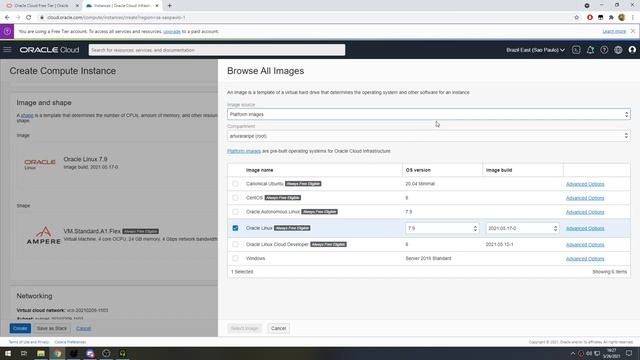Screen dimensions: 640x360
Task: Check the Oracle Linux Cloud Developer checkbox
Action: [235, 244]
